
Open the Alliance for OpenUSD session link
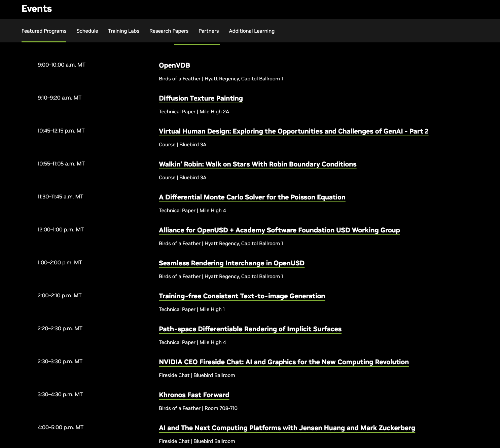tap(279, 230)
